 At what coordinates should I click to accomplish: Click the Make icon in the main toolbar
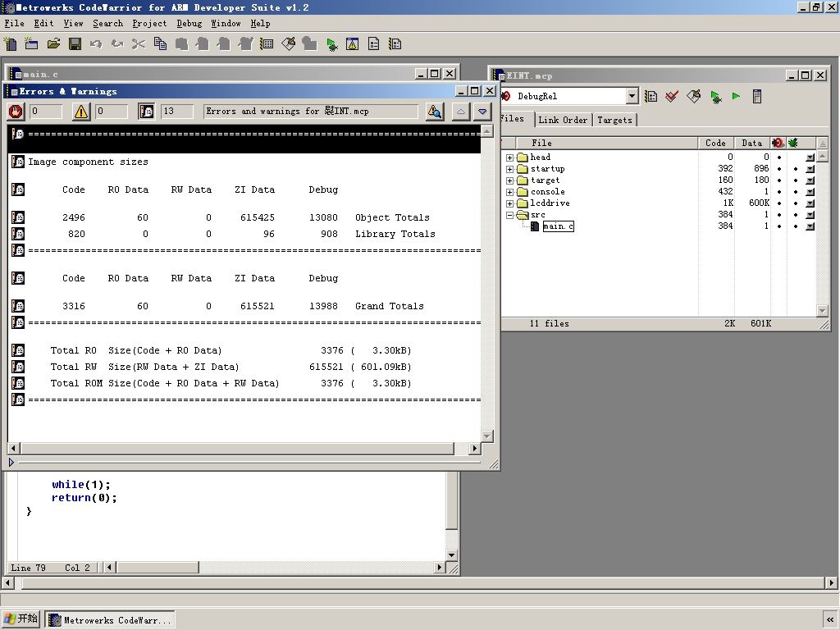coord(288,44)
